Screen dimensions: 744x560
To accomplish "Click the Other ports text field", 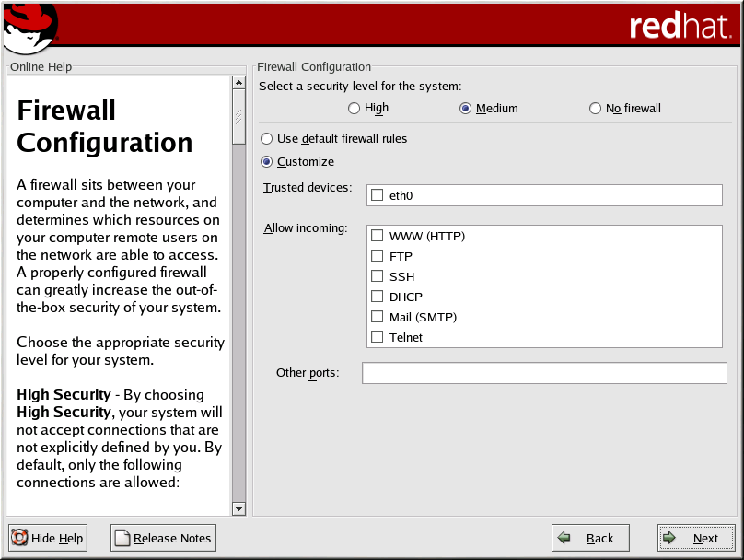I will (x=544, y=373).
